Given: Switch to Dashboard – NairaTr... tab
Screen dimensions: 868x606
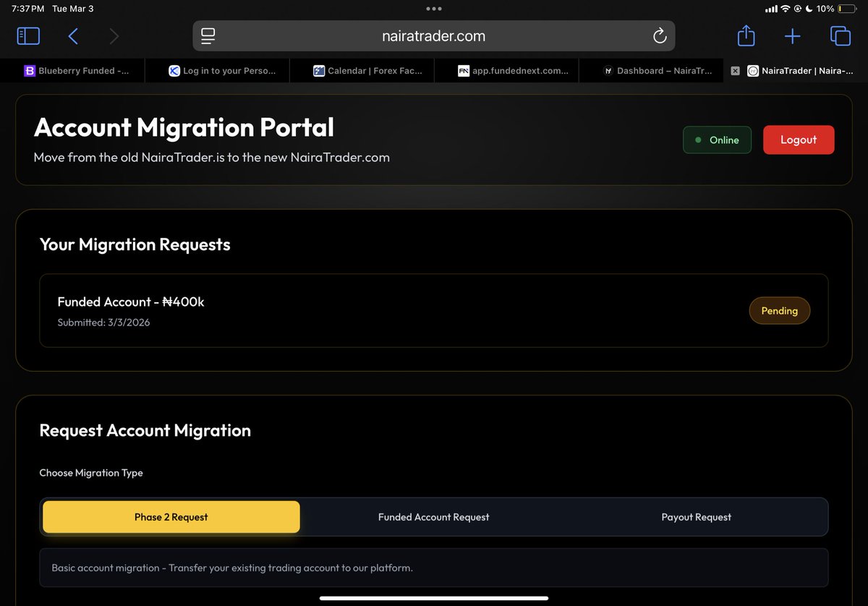Looking at the screenshot, I should click(x=651, y=71).
